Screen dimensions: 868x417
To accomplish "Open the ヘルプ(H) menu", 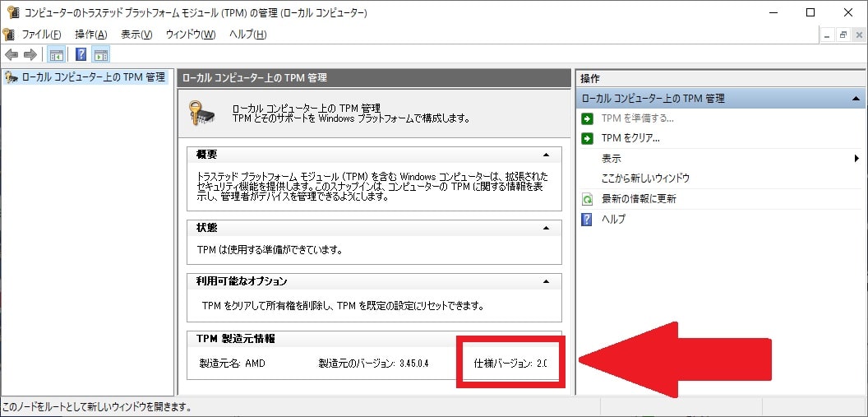I will [x=248, y=35].
